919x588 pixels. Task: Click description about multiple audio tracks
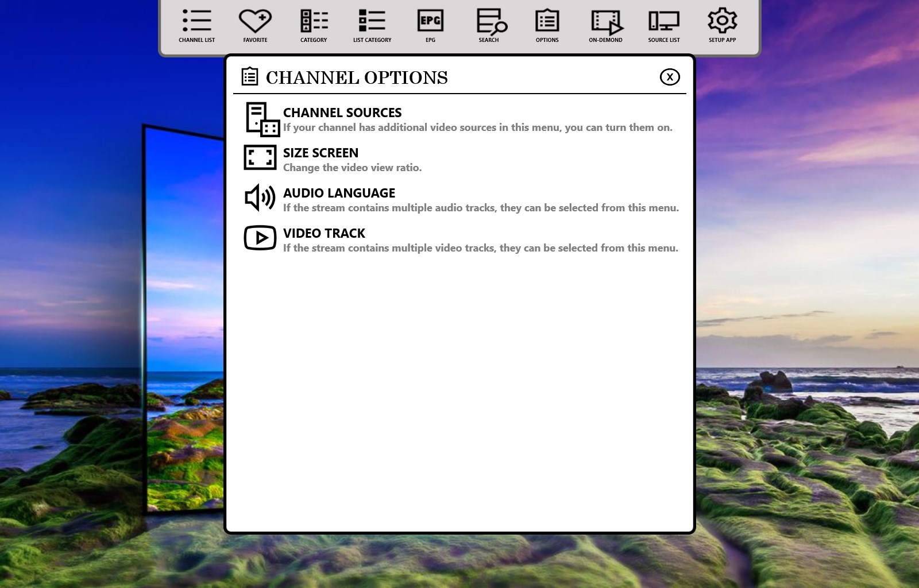481,208
